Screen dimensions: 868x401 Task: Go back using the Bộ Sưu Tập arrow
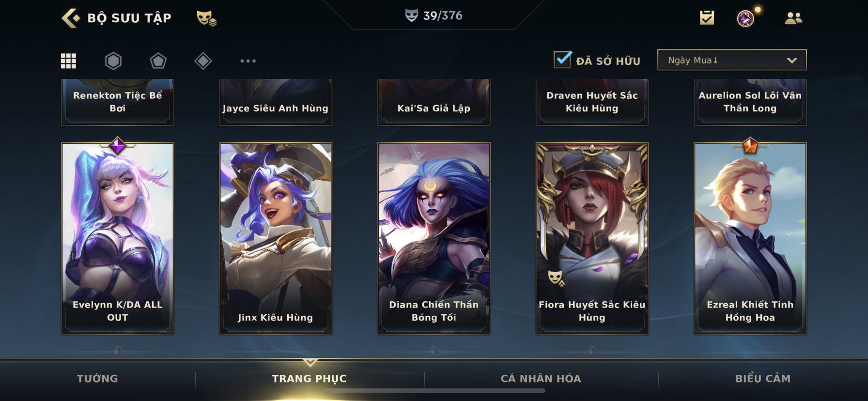[71, 18]
